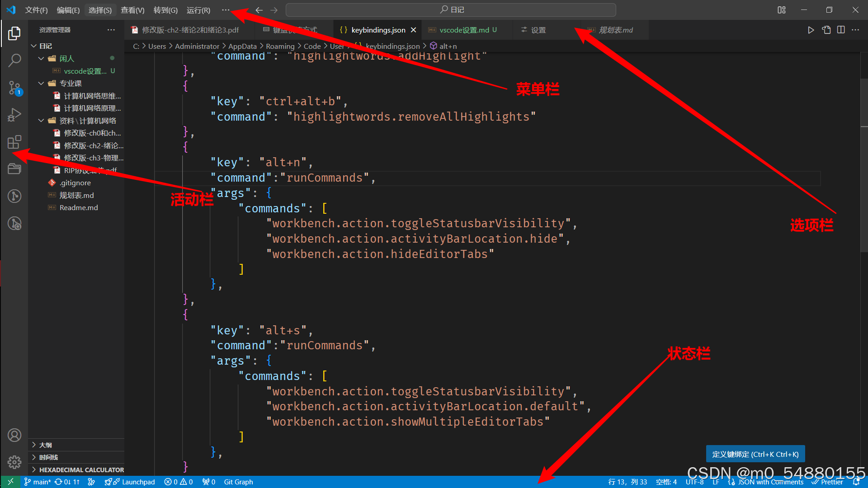
Task: Click the 日记 search box in title bar
Action: (x=451, y=10)
